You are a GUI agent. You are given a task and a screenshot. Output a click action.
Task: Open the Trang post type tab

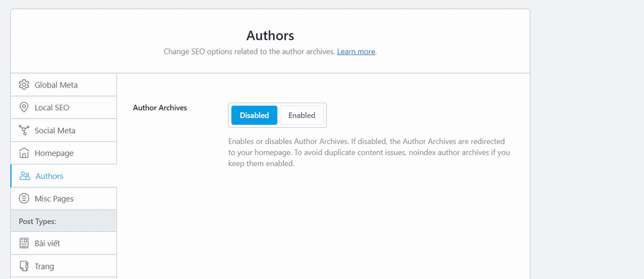(x=44, y=266)
